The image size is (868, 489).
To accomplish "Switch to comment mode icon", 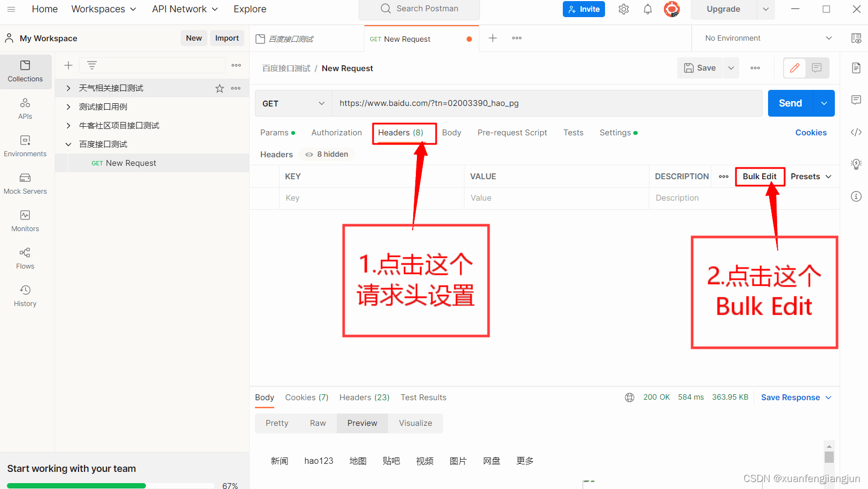I will point(817,68).
